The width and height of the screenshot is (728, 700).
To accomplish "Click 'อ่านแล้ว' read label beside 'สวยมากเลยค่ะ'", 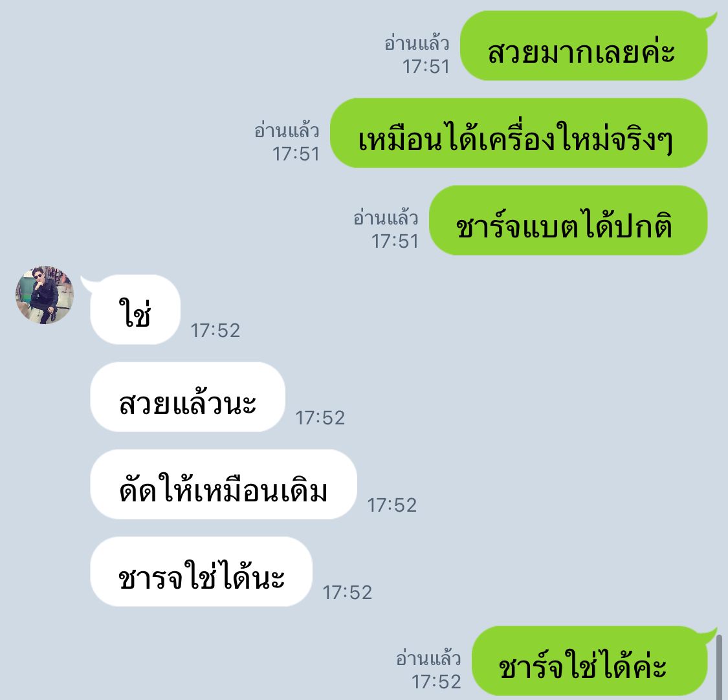I will [x=417, y=43].
